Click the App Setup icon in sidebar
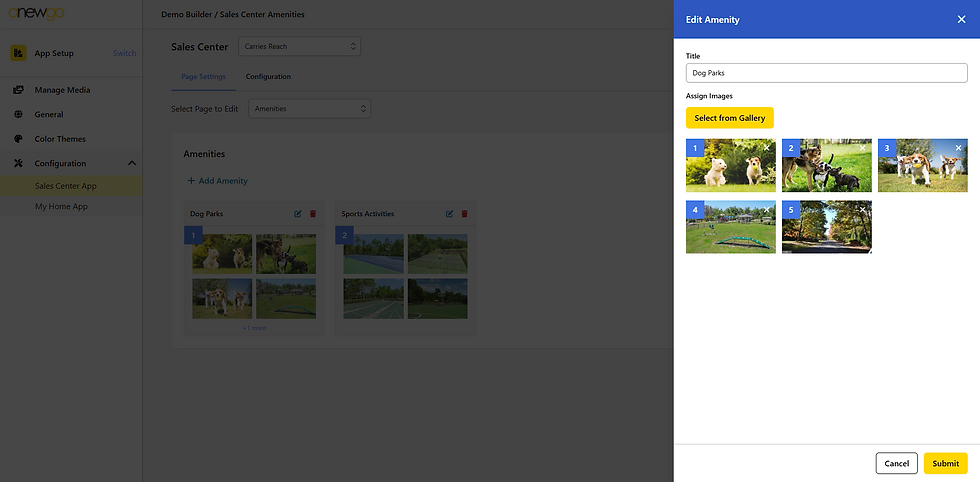This screenshot has height=482, width=980. 18,53
